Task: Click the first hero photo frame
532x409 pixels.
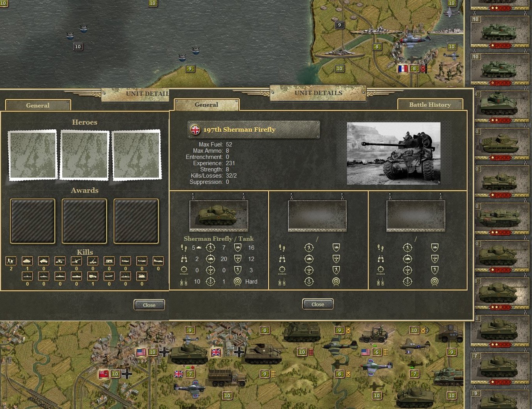Action: 33,155
